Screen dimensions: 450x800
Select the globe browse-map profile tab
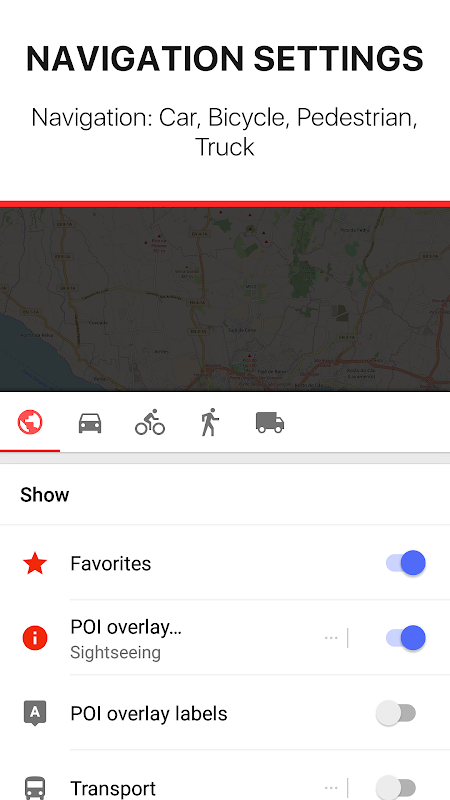point(30,422)
